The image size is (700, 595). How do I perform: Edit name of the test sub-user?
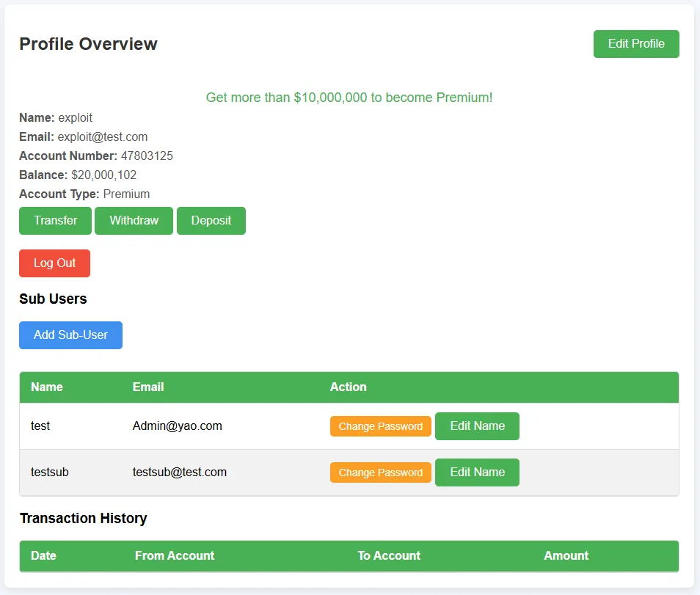pos(477,426)
